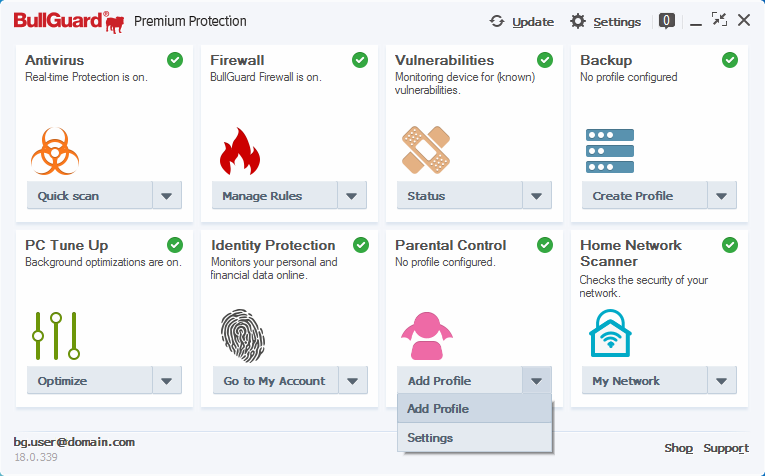Click the PC Tune Up sliders icon
Image resolution: width=765 pixels, height=476 pixels.
[x=56, y=336]
